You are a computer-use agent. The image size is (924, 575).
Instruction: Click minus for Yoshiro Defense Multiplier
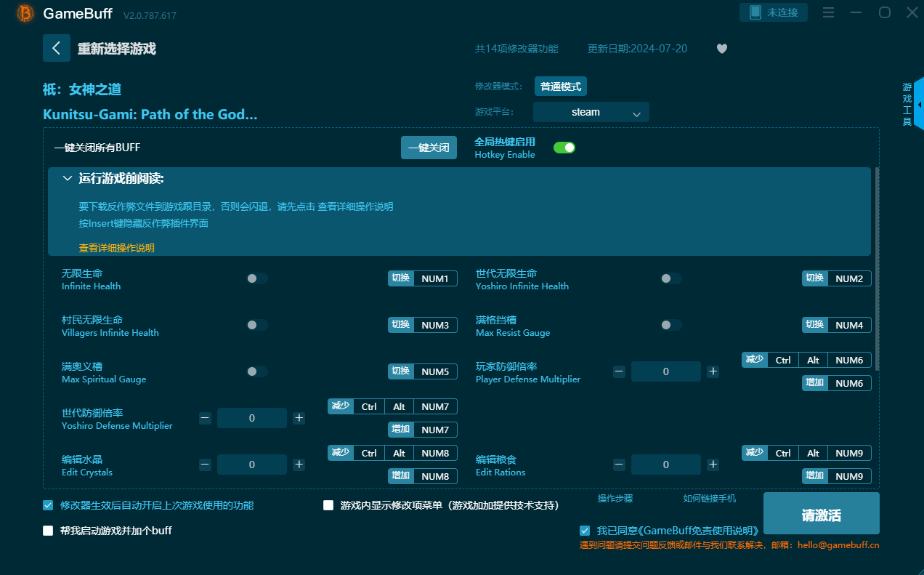tap(205, 418)
